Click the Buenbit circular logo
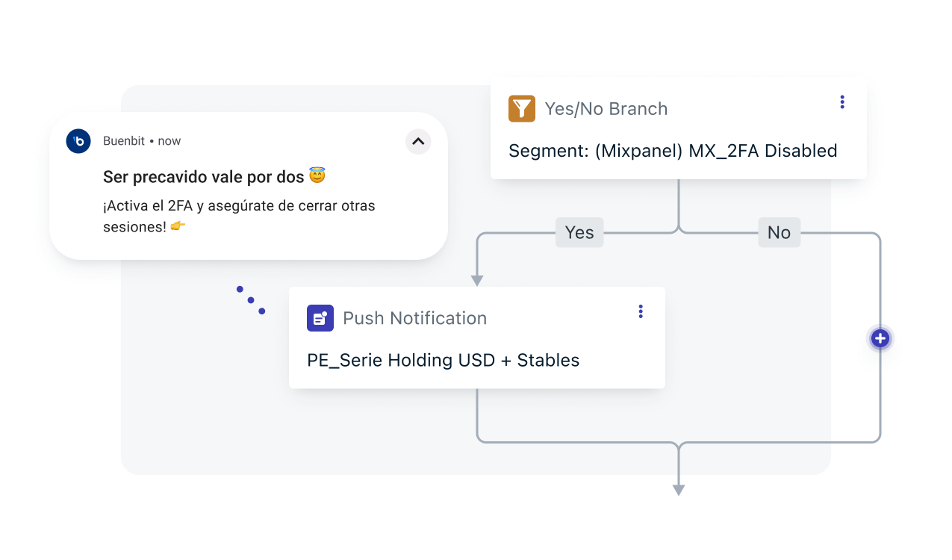 coord(78,141)
